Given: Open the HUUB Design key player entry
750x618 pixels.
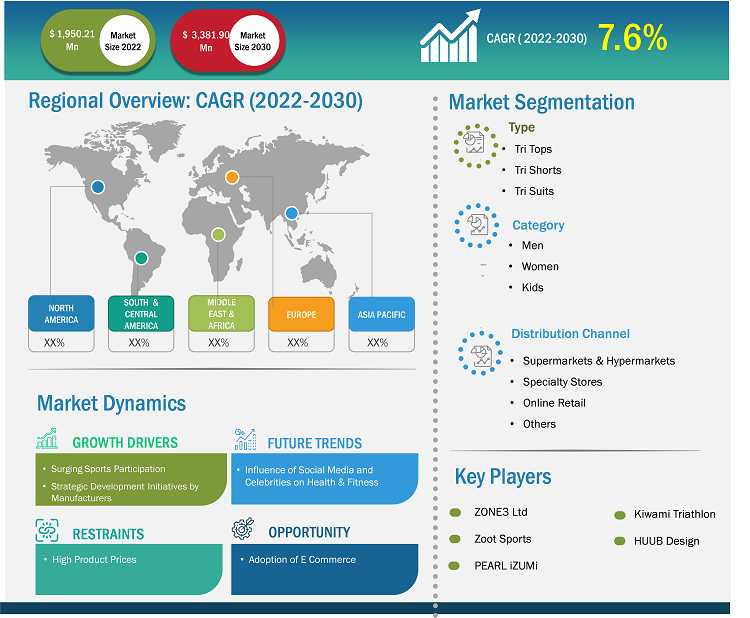Looking at the screenshot, I should (666, 541).
